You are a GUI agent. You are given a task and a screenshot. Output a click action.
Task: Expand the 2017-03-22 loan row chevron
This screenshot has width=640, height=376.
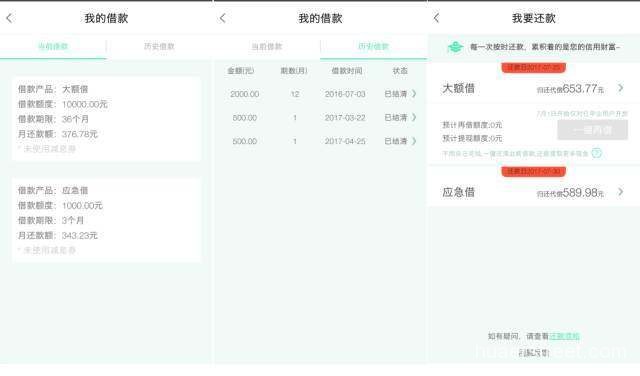pos(414,118)
